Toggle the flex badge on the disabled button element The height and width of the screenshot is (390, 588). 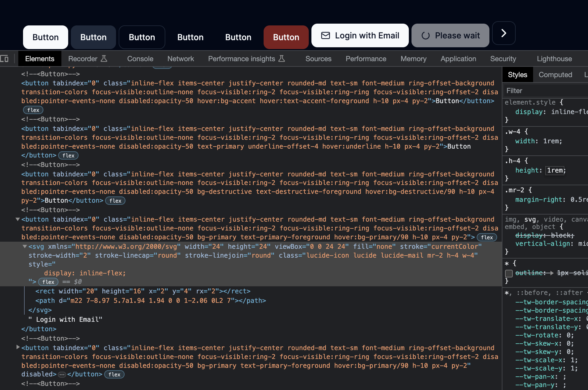coord(115,374)
